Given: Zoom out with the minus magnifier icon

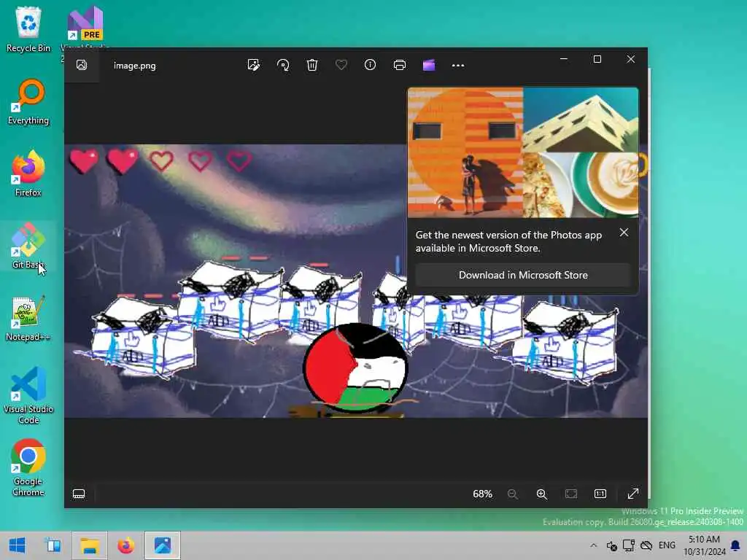Looking at the screenshot, I should pos(513,494).
